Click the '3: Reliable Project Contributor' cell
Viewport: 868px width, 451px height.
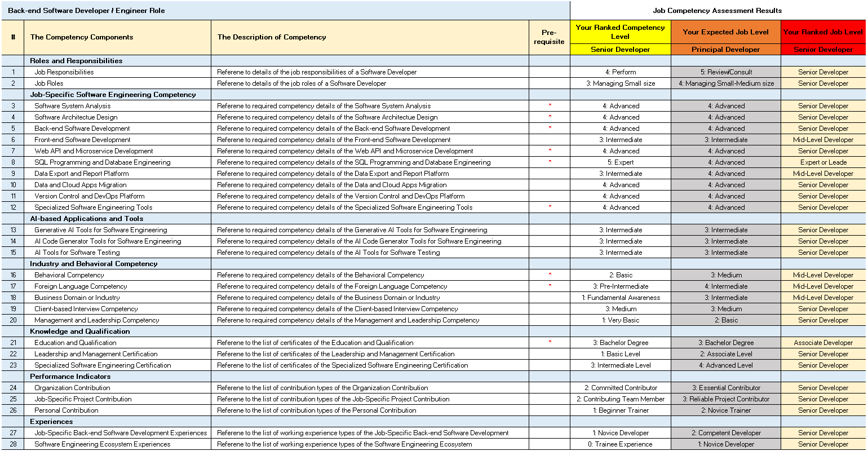tap(725, 399)
